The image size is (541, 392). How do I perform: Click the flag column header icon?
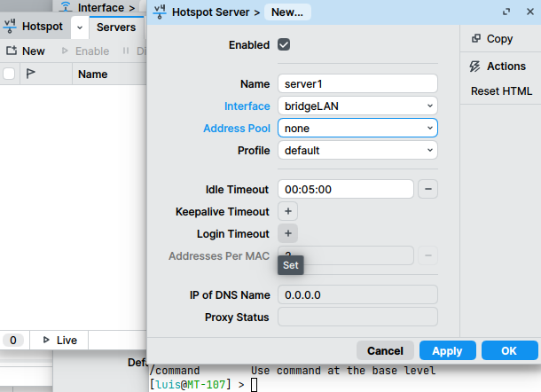coord(31,74)
